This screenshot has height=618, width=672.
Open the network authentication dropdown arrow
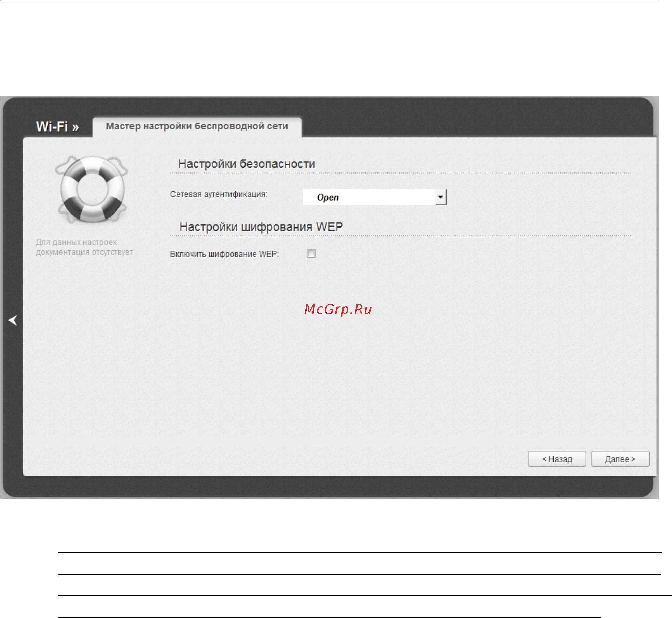point(441,197)
